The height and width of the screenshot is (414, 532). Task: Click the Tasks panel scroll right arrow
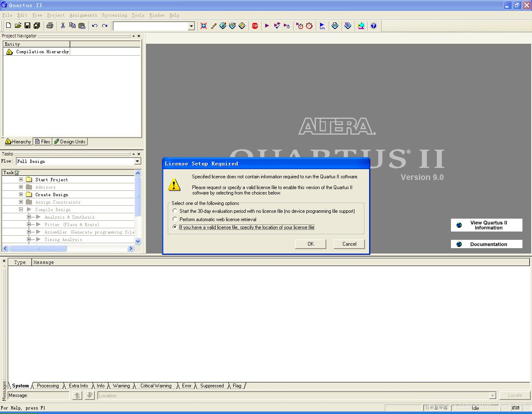pyautogui.click(x=131, y=249)
